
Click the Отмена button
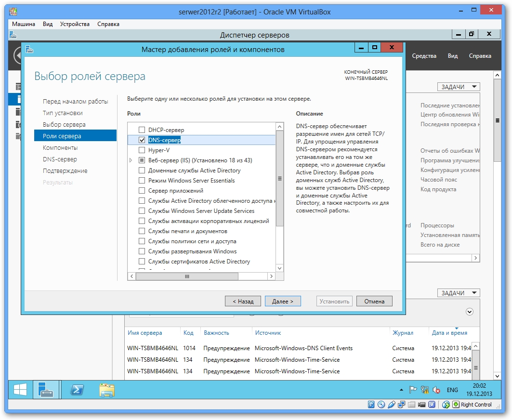click(x=374, y=301)
